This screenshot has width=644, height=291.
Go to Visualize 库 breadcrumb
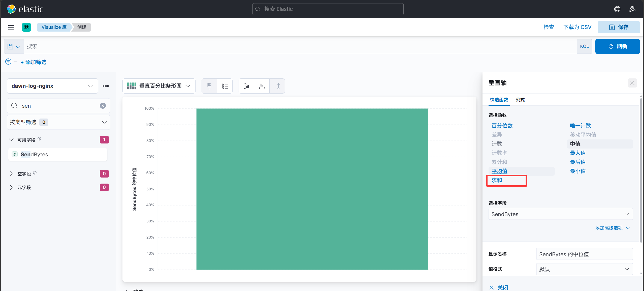click(x=54, y=27)
